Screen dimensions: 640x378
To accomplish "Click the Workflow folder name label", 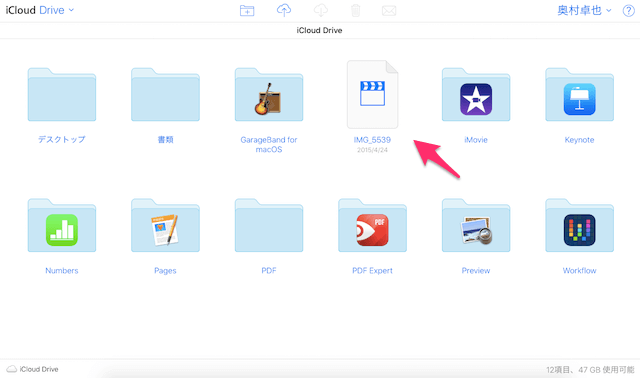I will 580,270.
